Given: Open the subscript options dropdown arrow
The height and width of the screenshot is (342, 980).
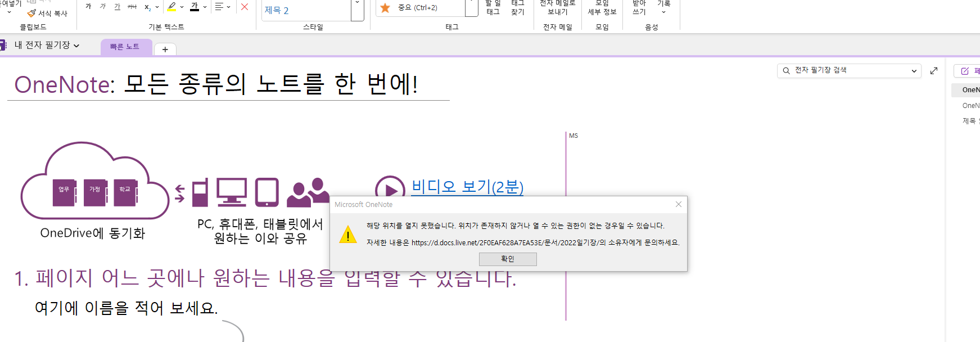Looking at the screenshot, I should point(157,7).
